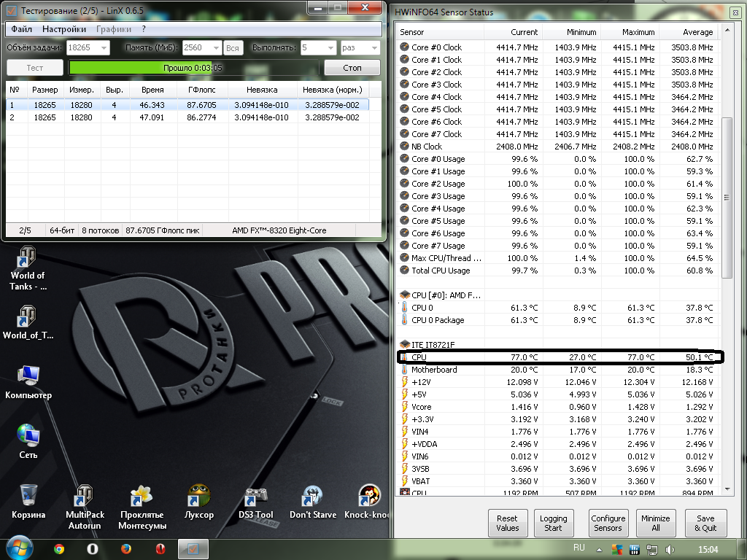This screenshot has width=747, height=560.
Task: Click ГФлопс column header in LinX
Action: tap(202, 90)
